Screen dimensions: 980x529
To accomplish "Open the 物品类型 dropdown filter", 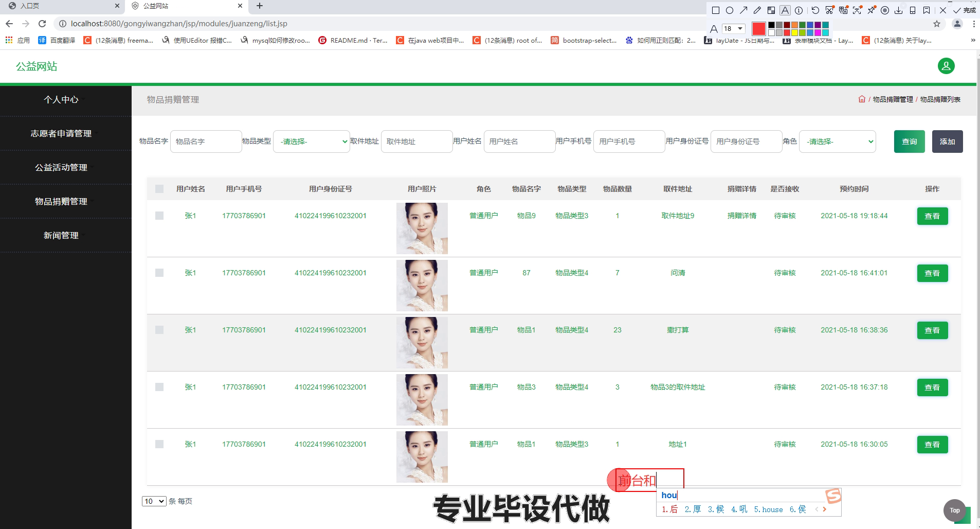I will click(x=312, y=142).
